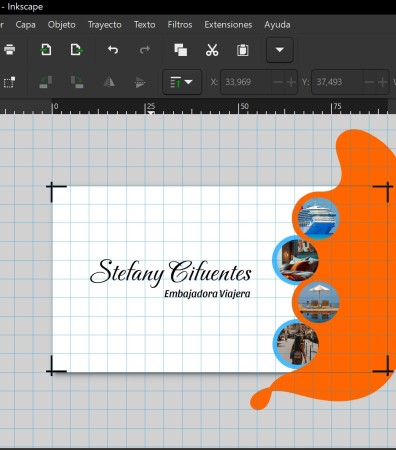Expand the toolbar overflow dropdown arrow
This screenshot has height=450, width=396.
(x=280, y=50)
